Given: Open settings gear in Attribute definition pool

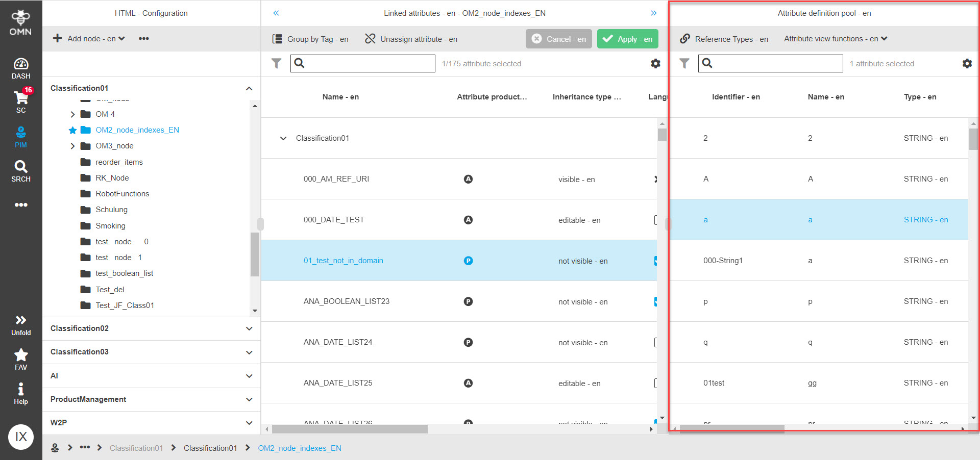Looking at the screenshot, I should pos(967,63).
